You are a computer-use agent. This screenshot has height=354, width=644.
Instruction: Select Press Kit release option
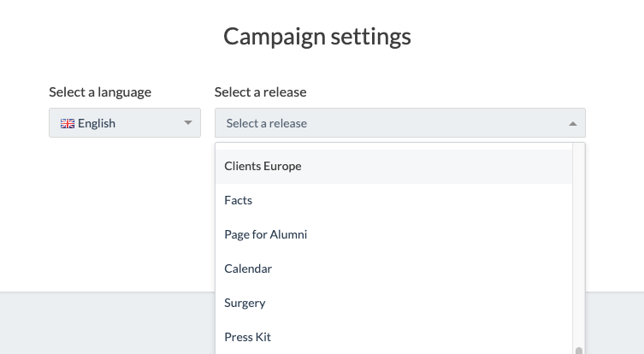pos(394,337)
